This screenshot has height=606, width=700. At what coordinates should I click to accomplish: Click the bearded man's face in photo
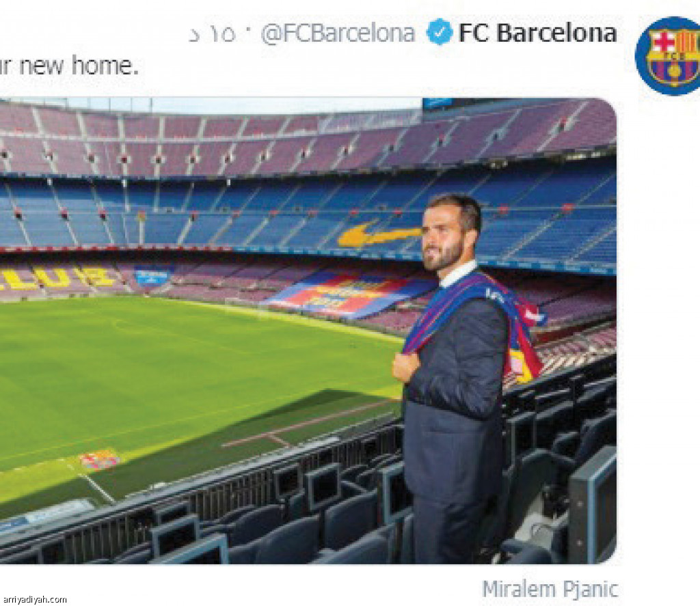click(446, 236)
